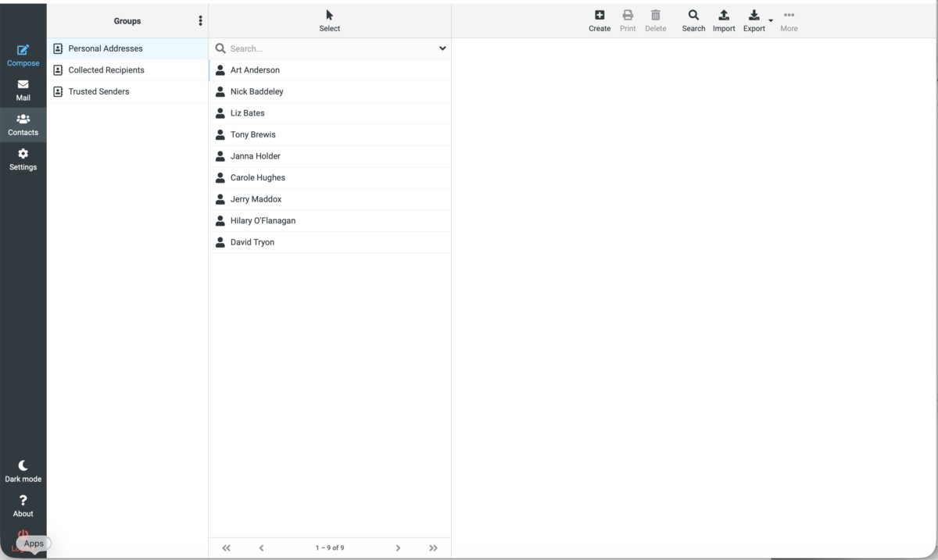The height and width of the screenshot is (560, 938).
Task: Open the About dialog
Action: (23, 505)
